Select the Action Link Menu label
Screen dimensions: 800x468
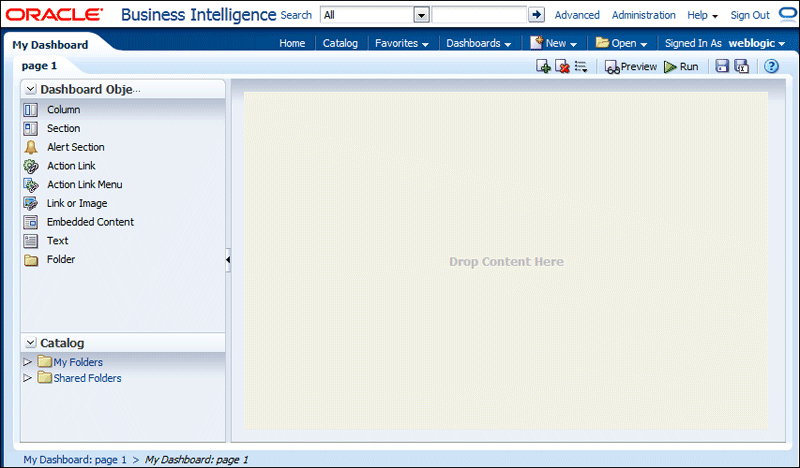[x=85, y=185]
